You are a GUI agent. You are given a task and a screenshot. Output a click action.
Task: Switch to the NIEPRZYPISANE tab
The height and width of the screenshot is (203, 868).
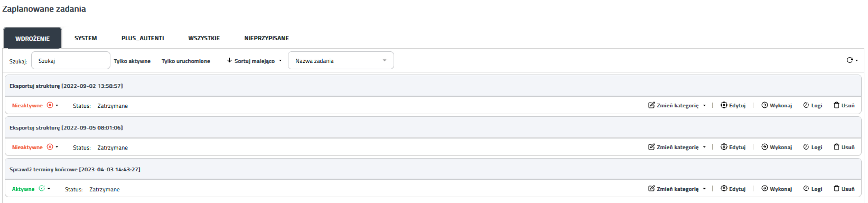pos(266,38)
